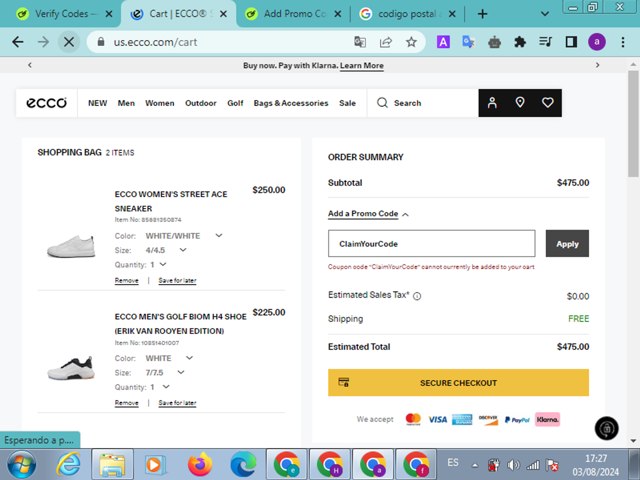Click the browser forward arrow

pos(43,42)
